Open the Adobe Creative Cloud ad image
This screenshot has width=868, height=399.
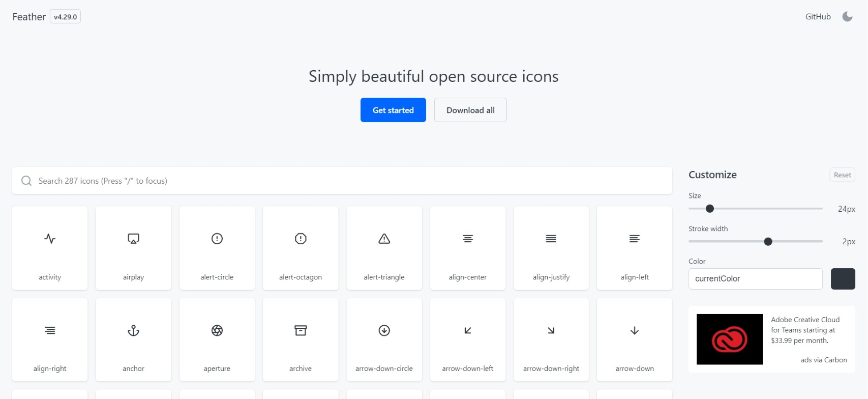(x=730, y=339)
